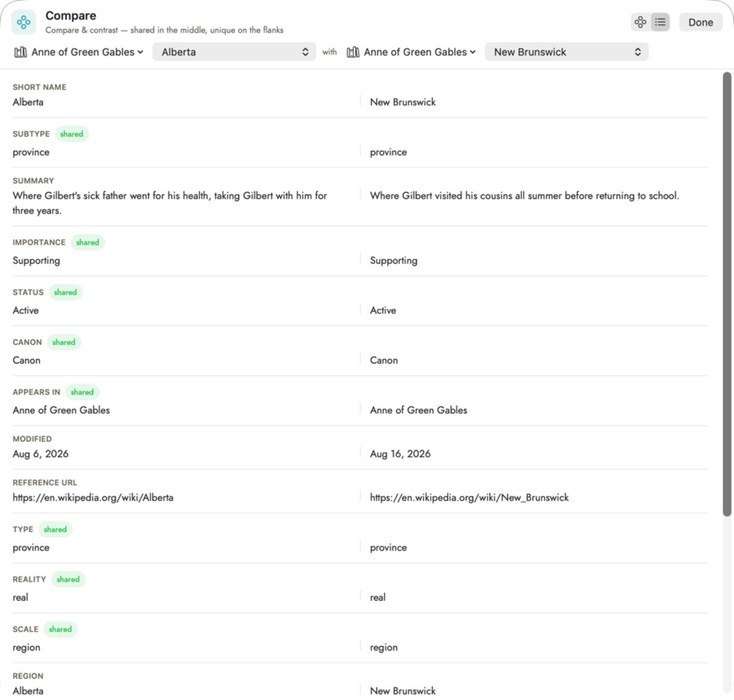734x700 pixels.
Task: Open the left Anne of Green Gables library dropdown
Action: coord(79,52)
